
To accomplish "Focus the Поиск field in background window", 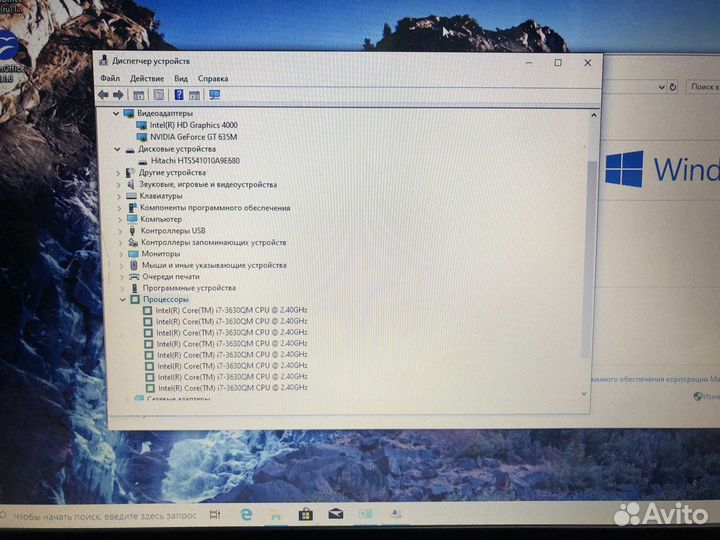I will pos(703,86).
